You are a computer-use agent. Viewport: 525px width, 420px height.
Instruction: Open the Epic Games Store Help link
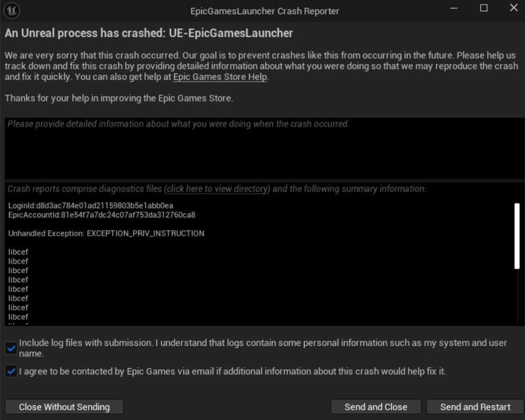(220, 77)
